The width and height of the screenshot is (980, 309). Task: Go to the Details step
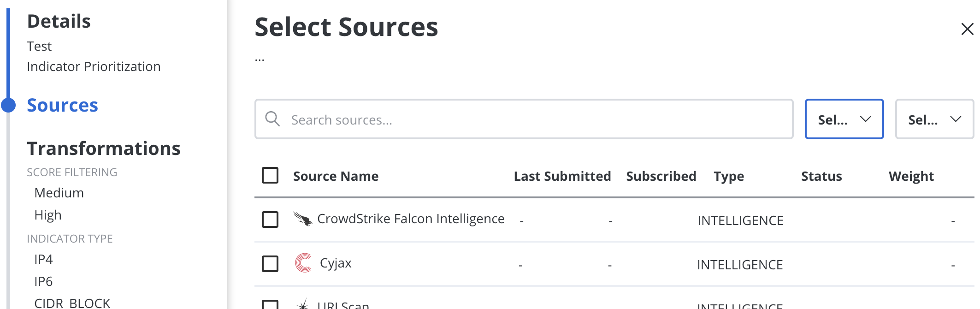59,21
